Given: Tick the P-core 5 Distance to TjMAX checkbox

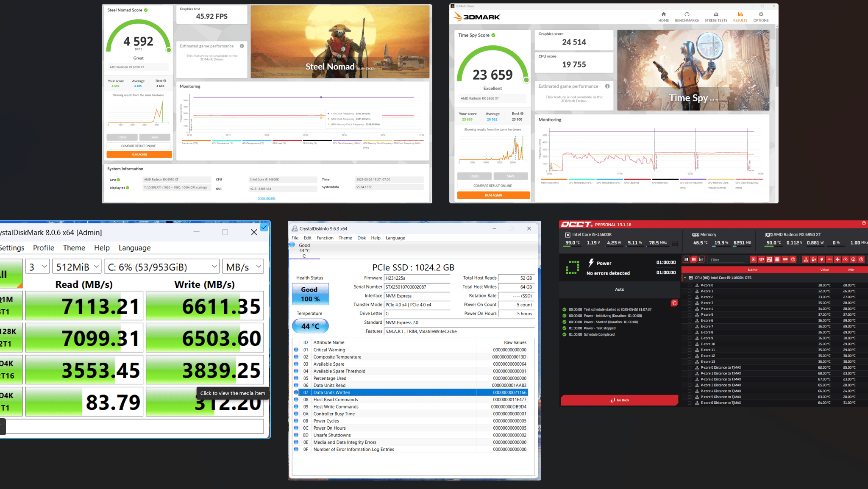Looking at the screenshot, I should point(690,397).
